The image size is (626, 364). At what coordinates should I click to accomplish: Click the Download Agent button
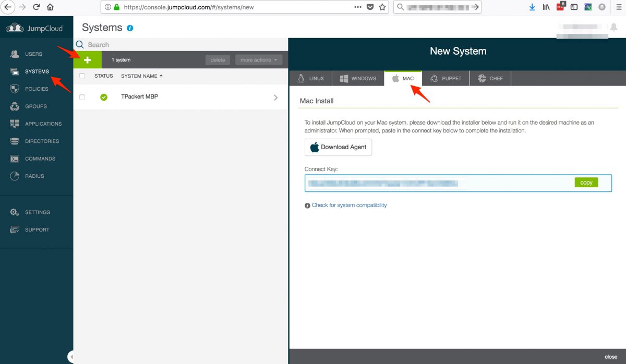point(338,147)
